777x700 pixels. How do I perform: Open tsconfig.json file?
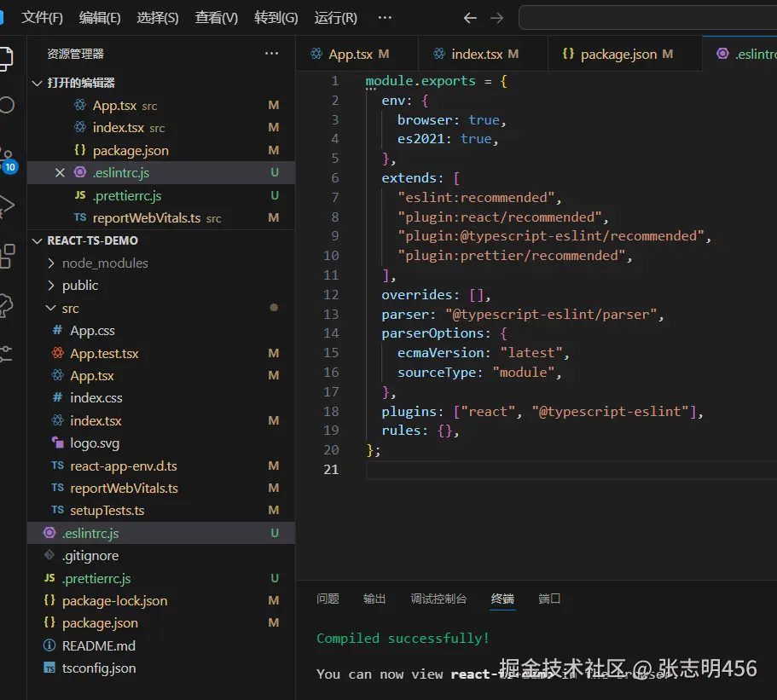[161, 668]
